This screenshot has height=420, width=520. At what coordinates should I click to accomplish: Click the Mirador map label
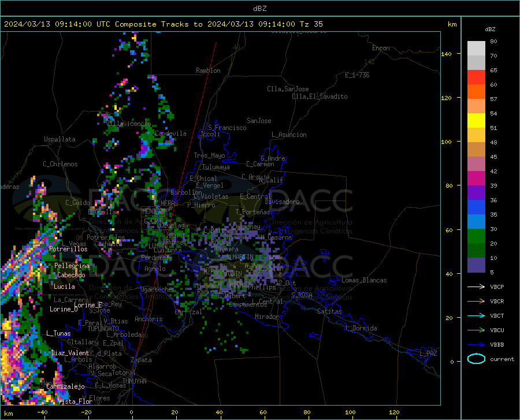[x=266, y=317]
